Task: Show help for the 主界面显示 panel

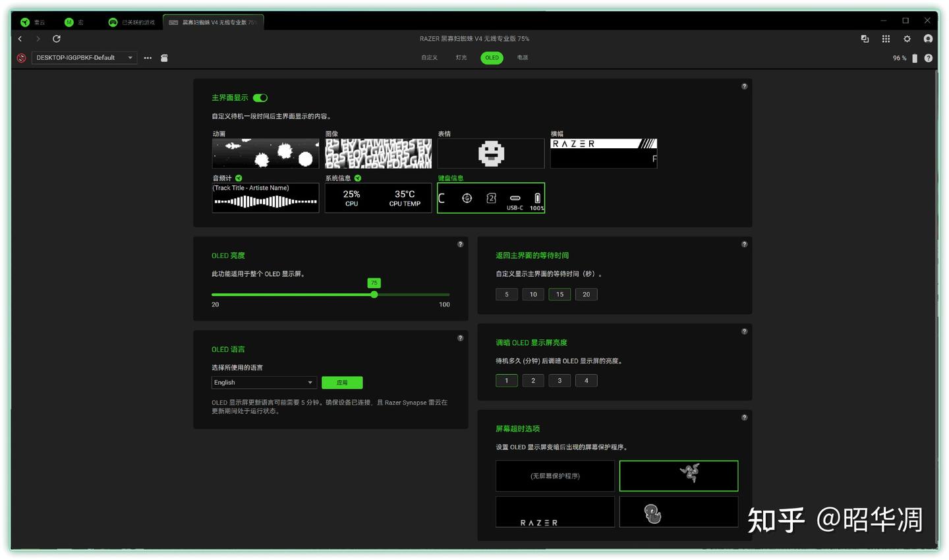Action: (745, 86)
